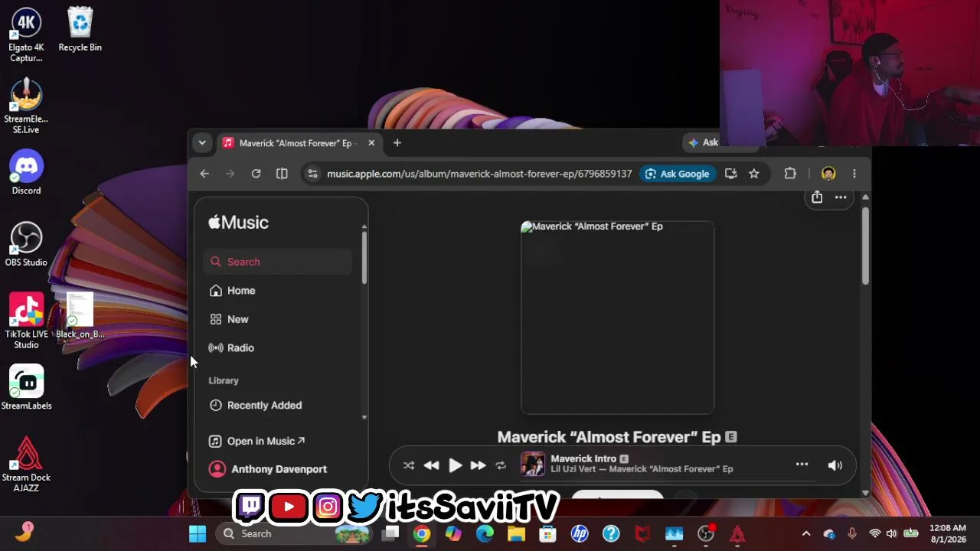Toggle repeat mode in the player bar
This screenshot has width=980, height=551.
click(x=501, y=465)
